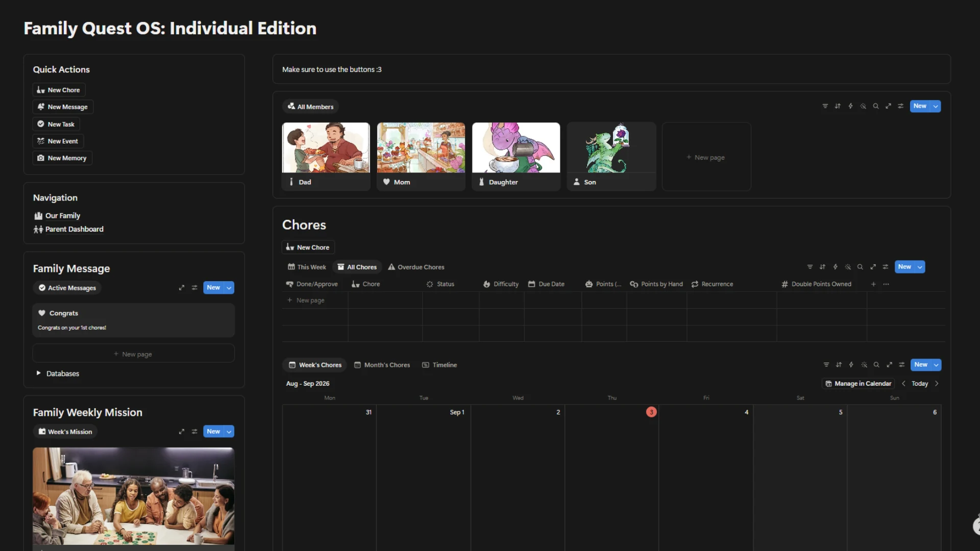
Task: Open view settings in All Members toolbar
Action: pos(901,106)
